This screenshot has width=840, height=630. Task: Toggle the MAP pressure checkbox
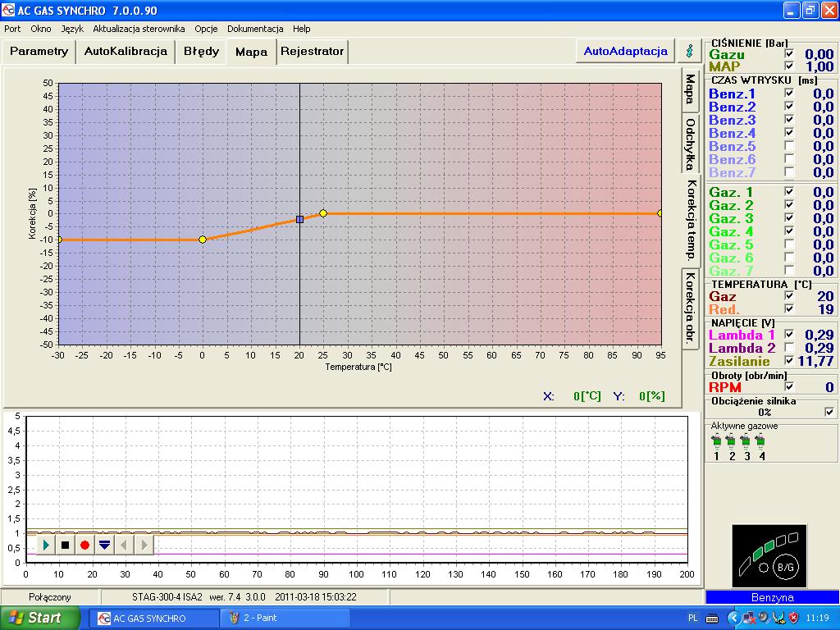point(788,66)
